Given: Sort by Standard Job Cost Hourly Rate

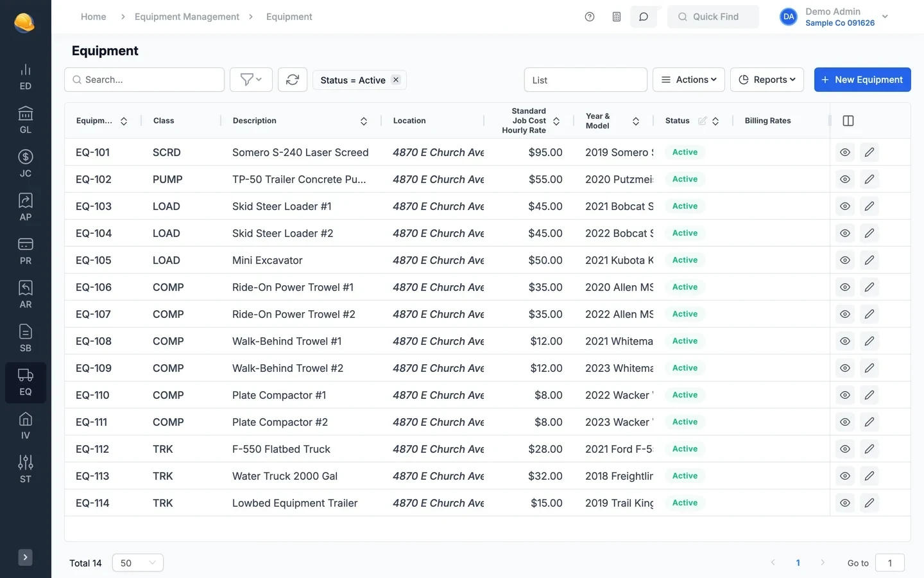Looking at the screenshot, I should pos(556,121).
